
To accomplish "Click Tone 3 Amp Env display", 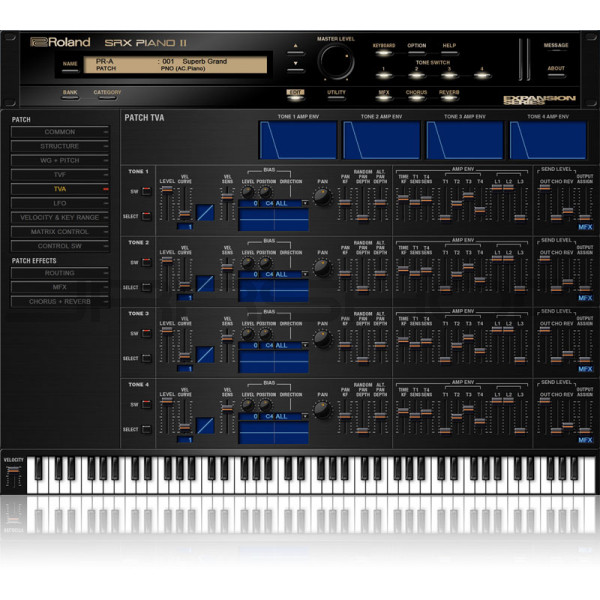I will [465, 140].
